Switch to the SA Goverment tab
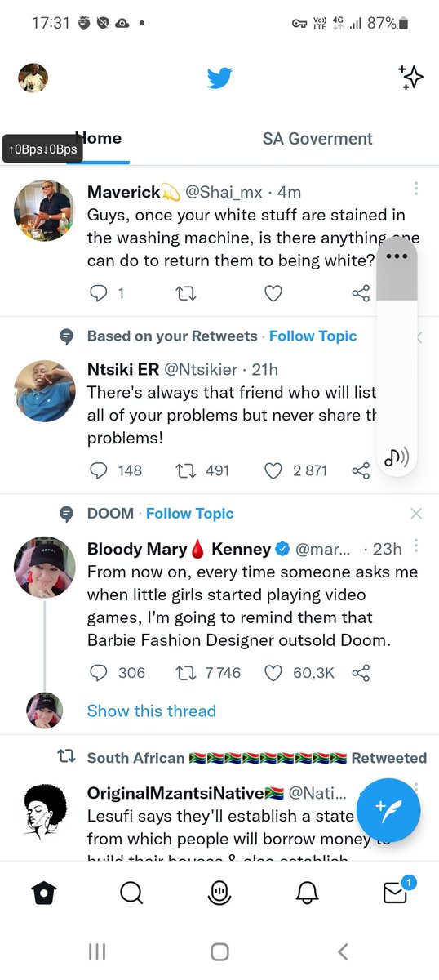The image size is (439, 980). 317,139
